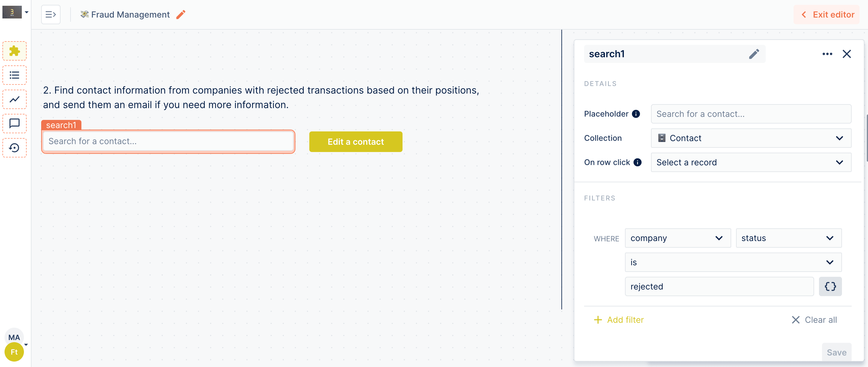
Task: Open the components puzzle piece panel
Action: tap(15, 51)
